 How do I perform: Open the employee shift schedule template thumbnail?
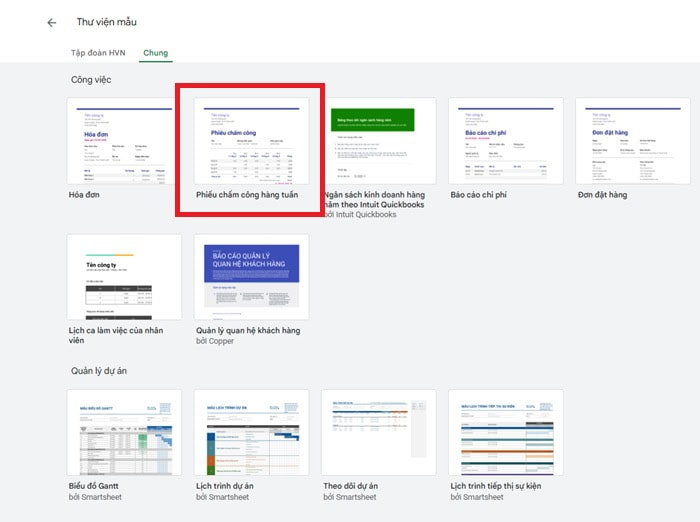[x=125, y=277]
